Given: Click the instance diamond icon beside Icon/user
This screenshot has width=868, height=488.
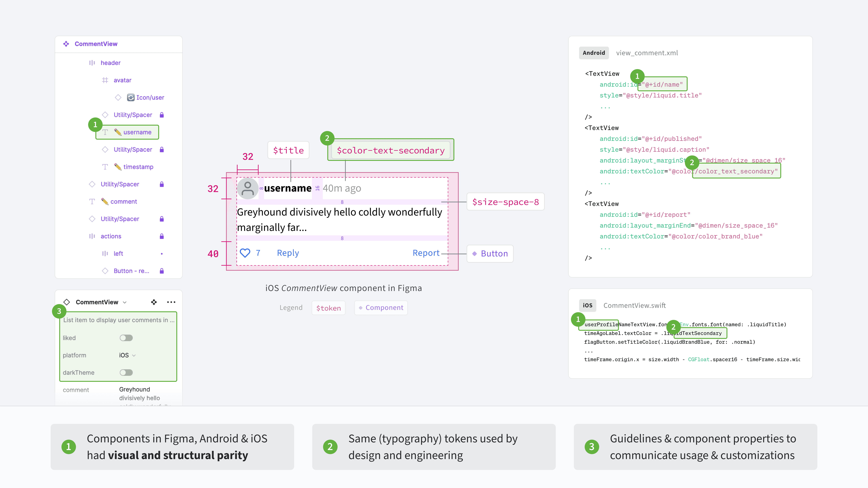Looking at the screenshot, I should pyautogui.click(x=118, y=97).
